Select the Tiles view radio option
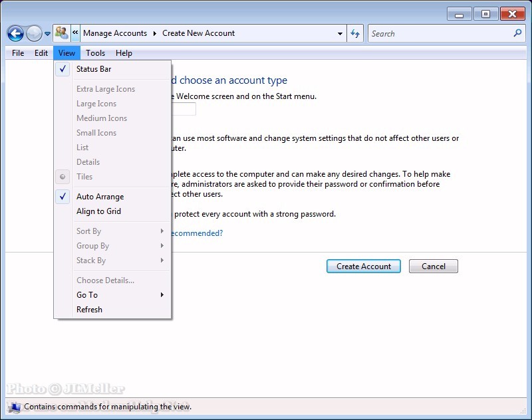532x420 pixels. point(112,176)
